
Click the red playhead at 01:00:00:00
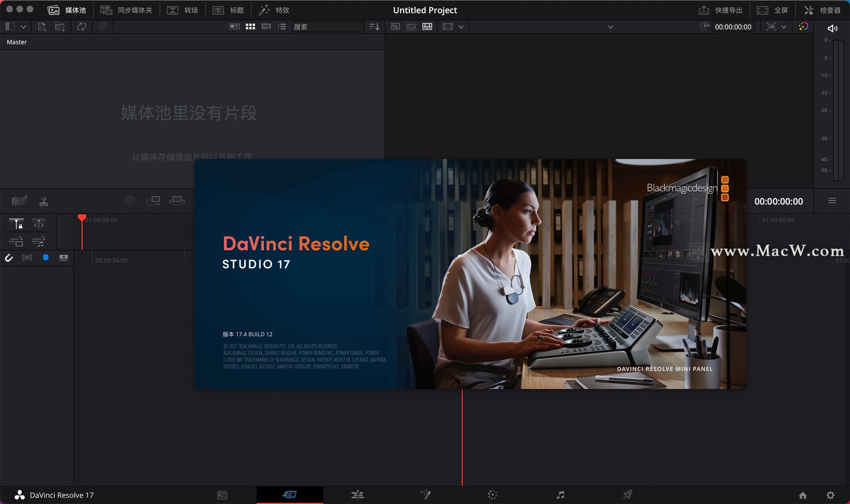[82, 218]
